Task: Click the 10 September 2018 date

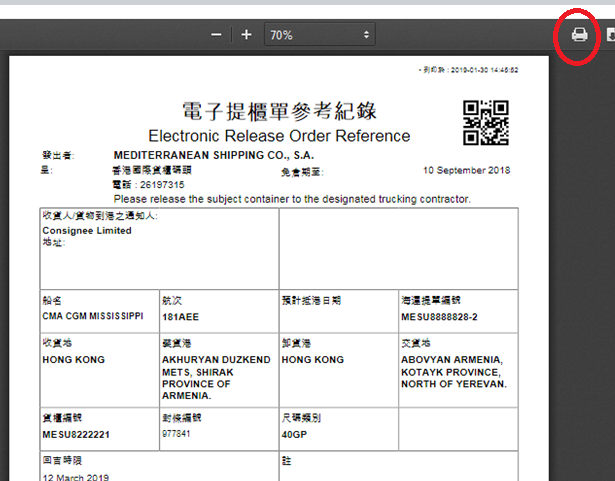Action: pyautogui.click(x=467, y=171)
